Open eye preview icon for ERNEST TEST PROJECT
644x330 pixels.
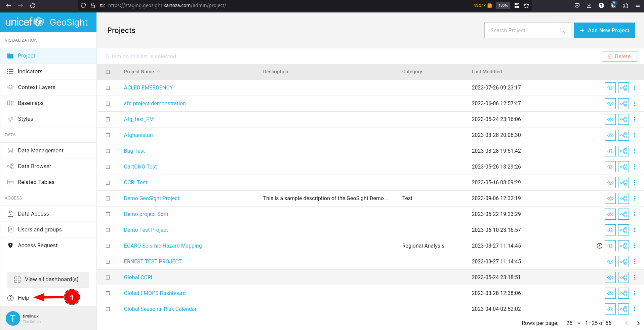[x=610, y=262]
